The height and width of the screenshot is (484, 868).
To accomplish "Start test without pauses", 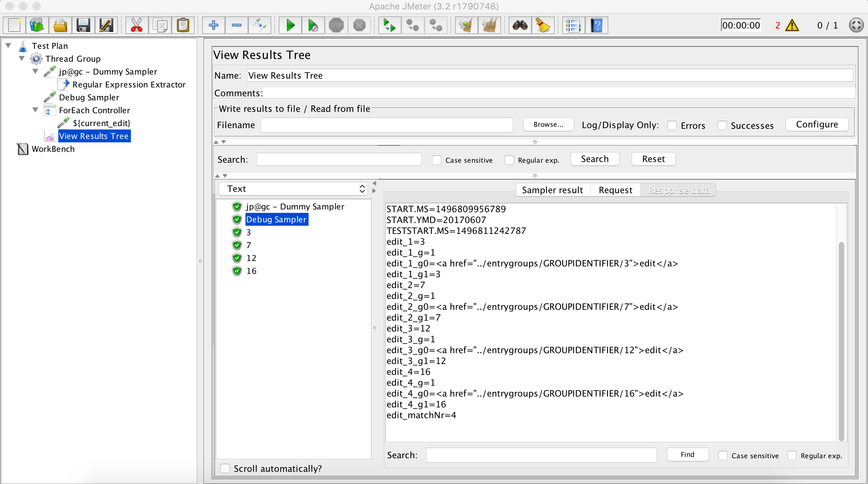I will (313, 25).
